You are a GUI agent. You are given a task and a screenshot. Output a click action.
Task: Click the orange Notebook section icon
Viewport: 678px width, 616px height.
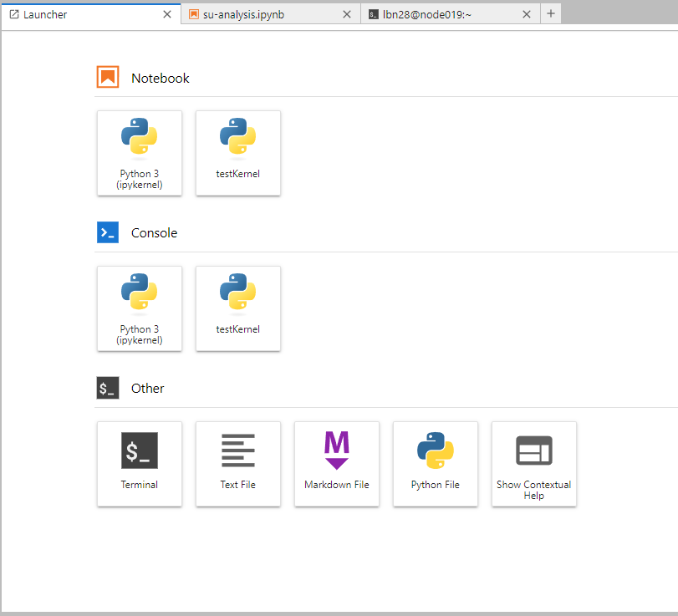(108, 77)
